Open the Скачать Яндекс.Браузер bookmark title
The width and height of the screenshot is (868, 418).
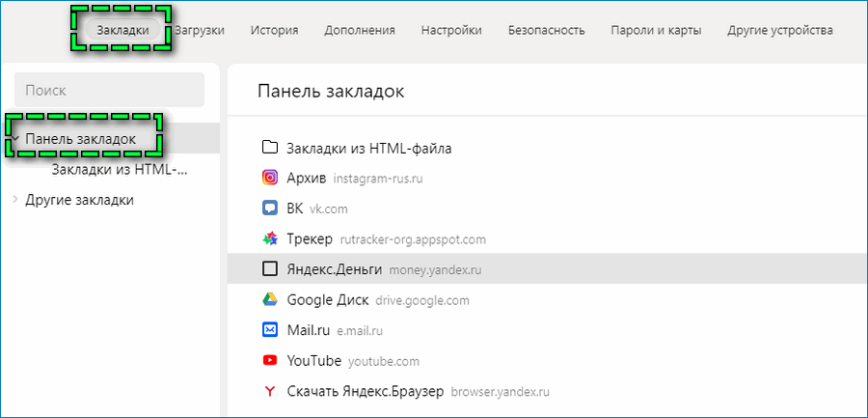click(x=366, y=392)
